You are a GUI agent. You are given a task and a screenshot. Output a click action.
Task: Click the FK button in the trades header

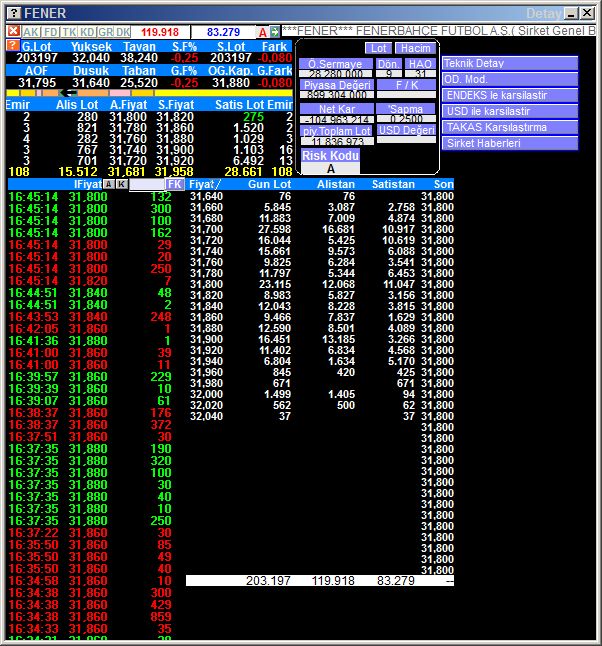pyautogui.click(x=174, y=184)
